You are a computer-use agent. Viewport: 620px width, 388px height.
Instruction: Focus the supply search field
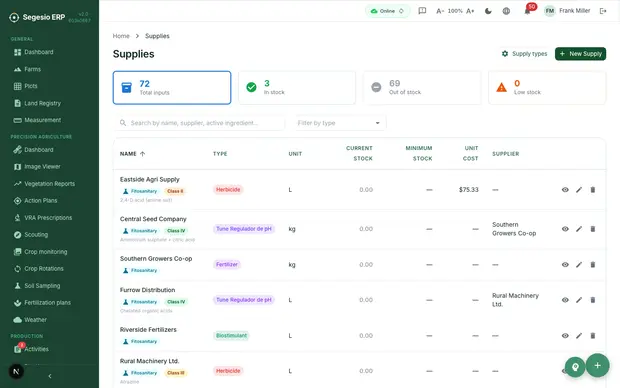point(200,123)
